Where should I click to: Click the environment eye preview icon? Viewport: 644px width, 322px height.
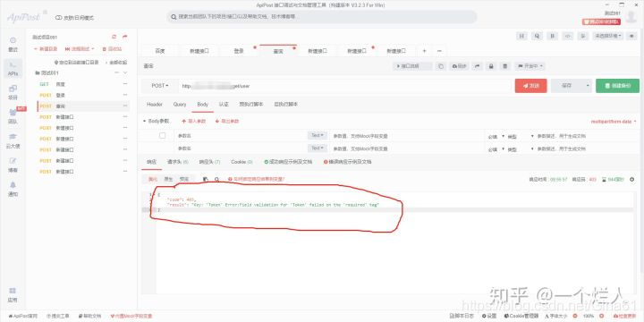tap(631, 36)
